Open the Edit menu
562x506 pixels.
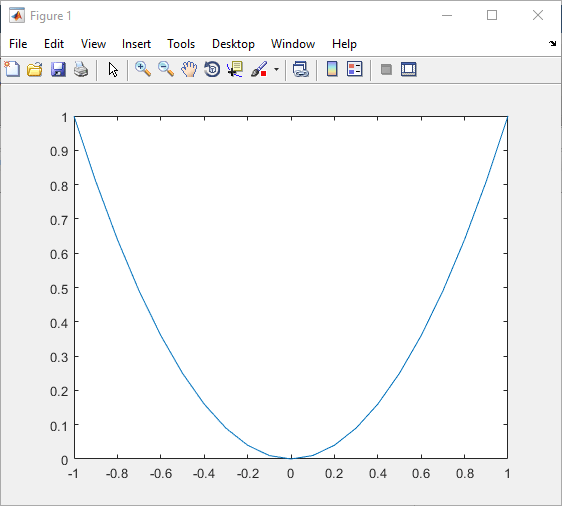54,44
